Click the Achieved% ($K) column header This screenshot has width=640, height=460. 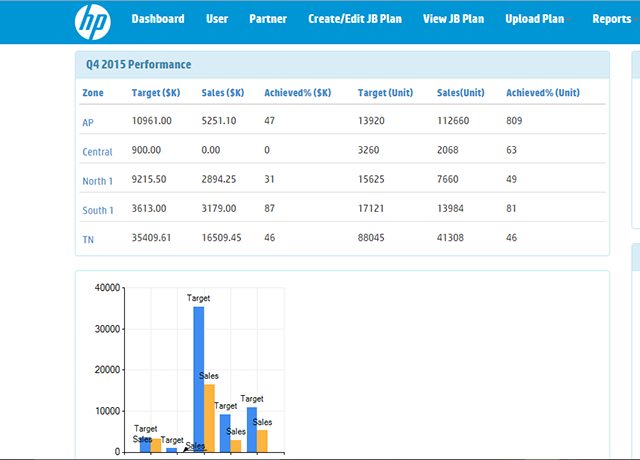pos(298,93)
